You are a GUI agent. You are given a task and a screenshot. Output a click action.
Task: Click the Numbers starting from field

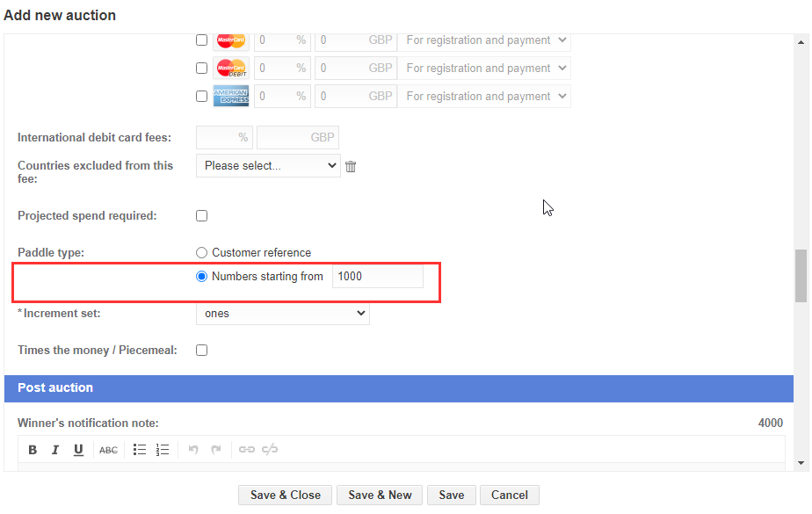[x=377, y=277]
